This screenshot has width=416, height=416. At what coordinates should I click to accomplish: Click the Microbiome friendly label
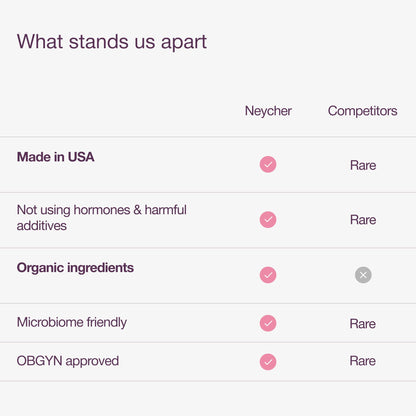pos(72,322)
